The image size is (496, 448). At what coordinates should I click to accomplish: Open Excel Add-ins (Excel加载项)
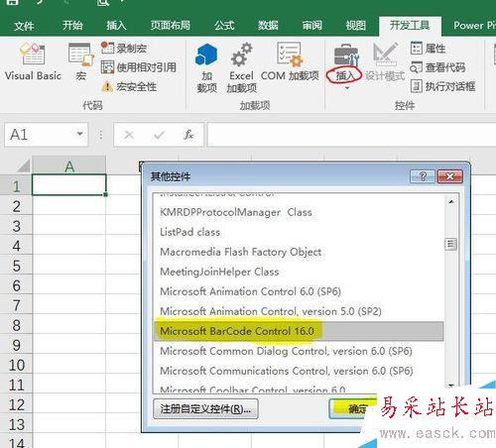click(x=241, y=68)
